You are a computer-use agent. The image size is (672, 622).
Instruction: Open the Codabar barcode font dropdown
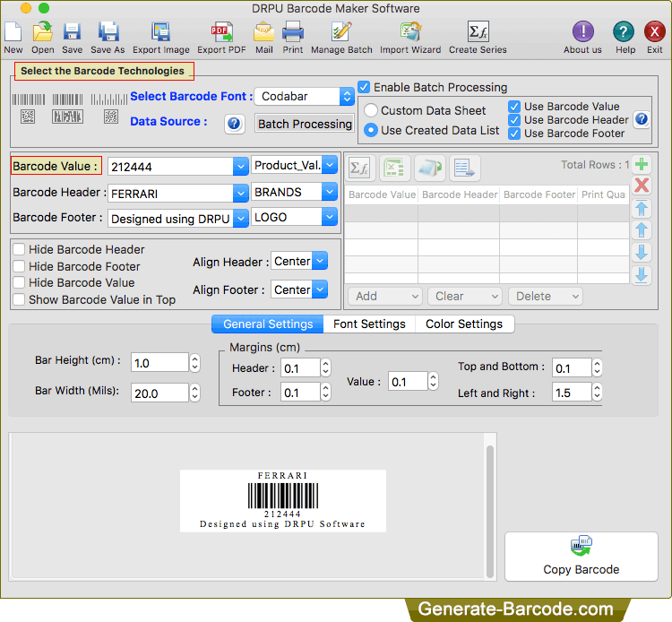(304, 97)
